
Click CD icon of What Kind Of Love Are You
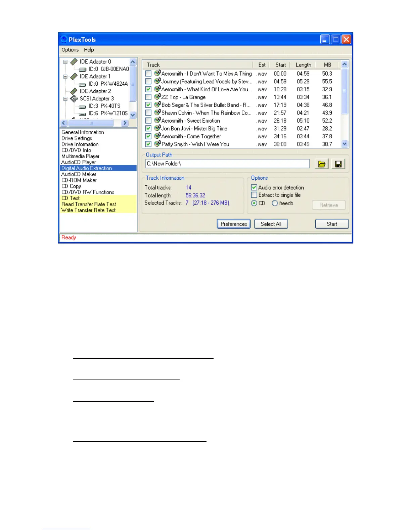(157, 89)
